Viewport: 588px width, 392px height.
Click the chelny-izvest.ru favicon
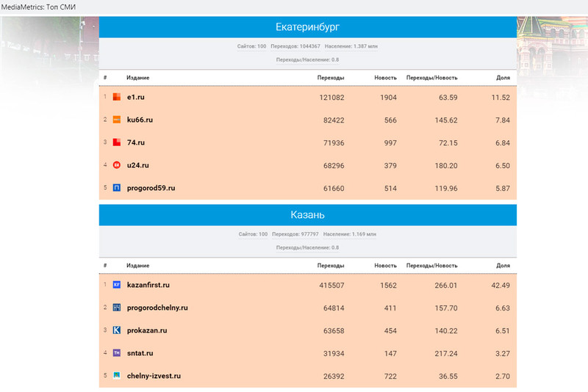[x=116, y=376]
